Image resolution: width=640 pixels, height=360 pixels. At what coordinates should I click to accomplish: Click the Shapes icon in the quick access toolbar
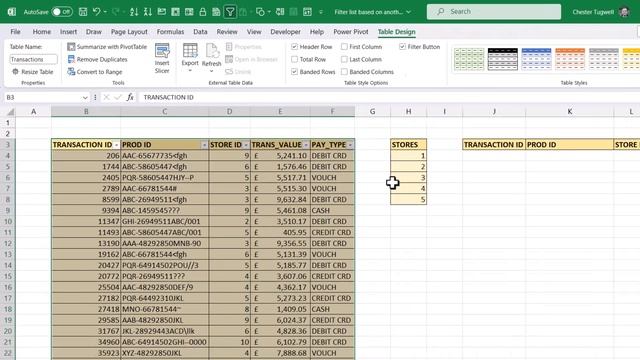click(260, 12)
